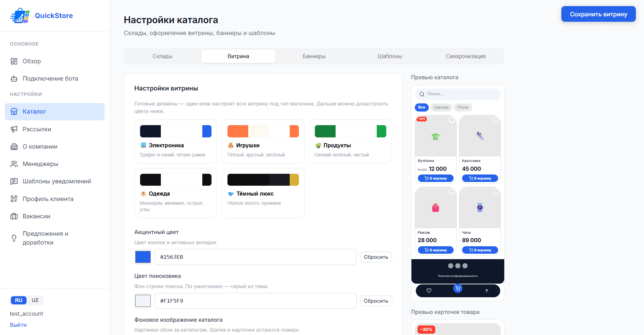Click the Подключение бота robot icon
The height and width of the screenshot is (335, 644).
(x=14, y=79)
